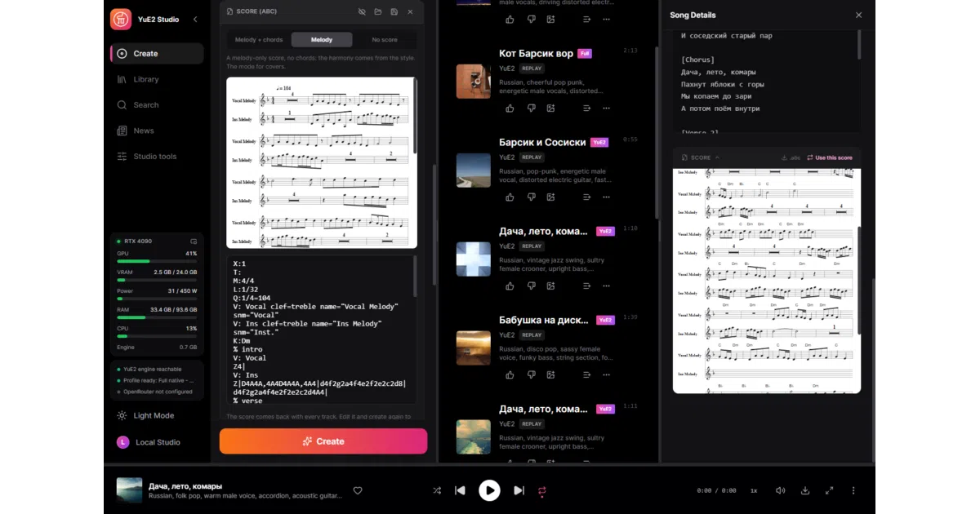The width and height of the screenshot is (980, 514).
Task: Like the song Кот Барсик вор
Action: [x=510, y=109]
